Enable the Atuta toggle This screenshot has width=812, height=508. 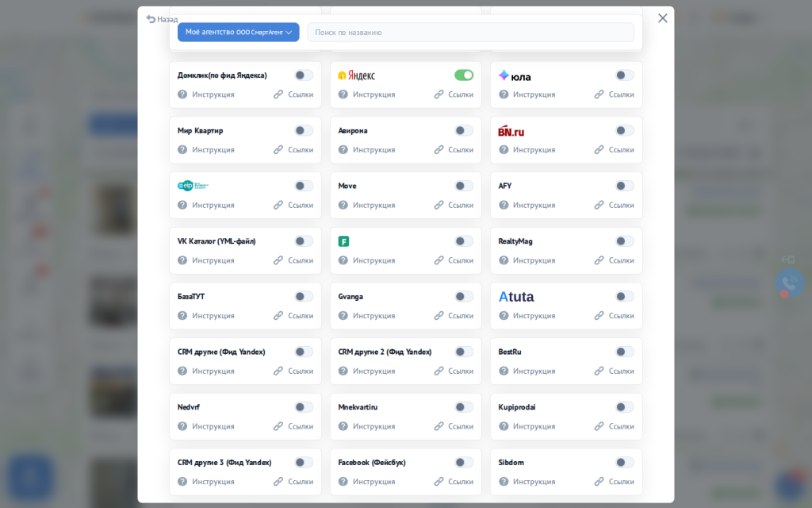(x=625, y=297)
